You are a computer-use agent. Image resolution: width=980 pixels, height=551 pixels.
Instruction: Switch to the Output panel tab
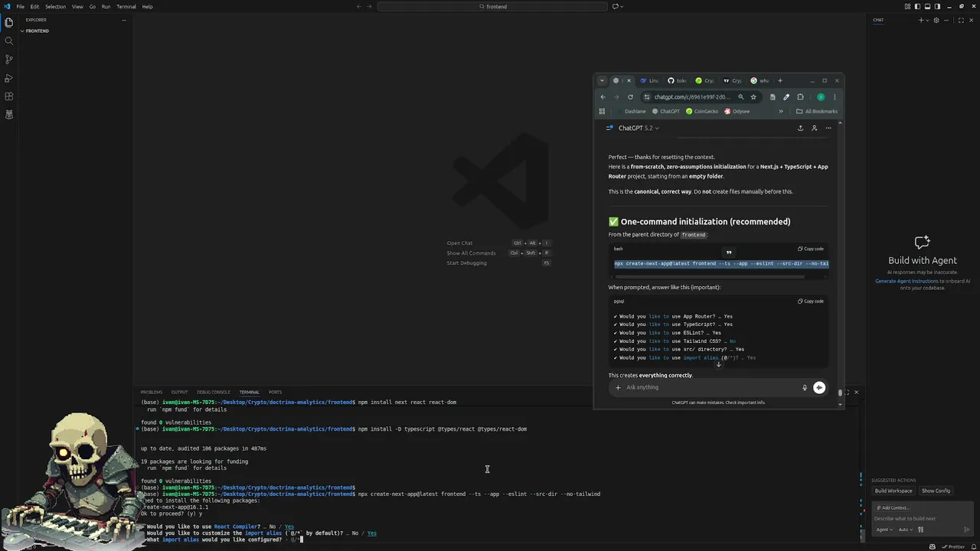point(179,392)
